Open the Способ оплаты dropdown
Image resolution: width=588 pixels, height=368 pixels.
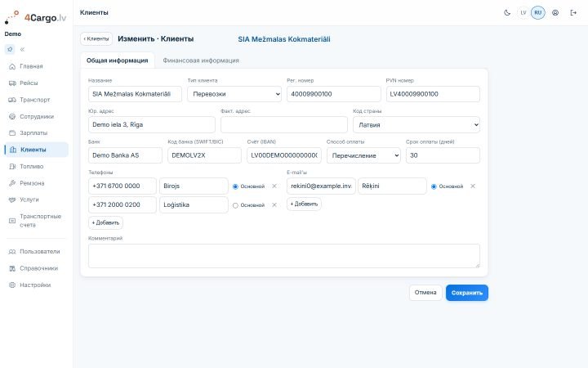(363, 155)
